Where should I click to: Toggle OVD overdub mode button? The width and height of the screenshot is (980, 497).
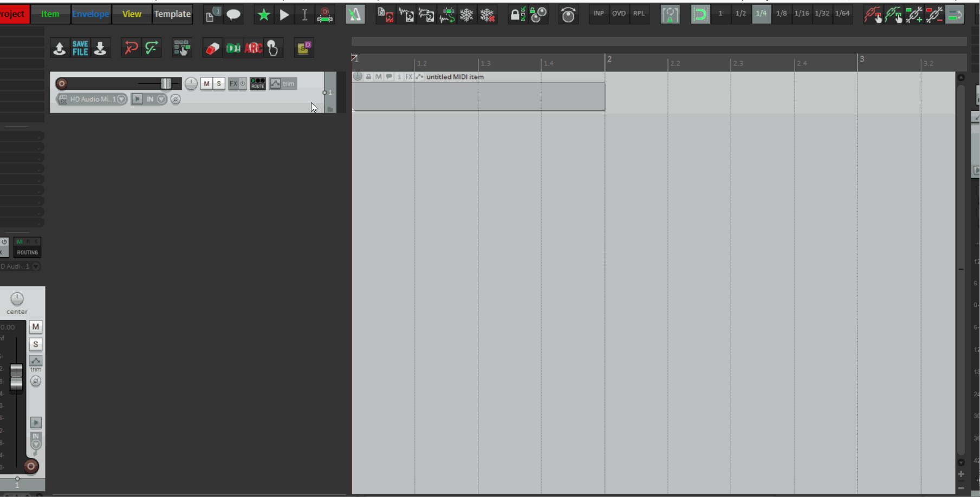pos(619,14)
